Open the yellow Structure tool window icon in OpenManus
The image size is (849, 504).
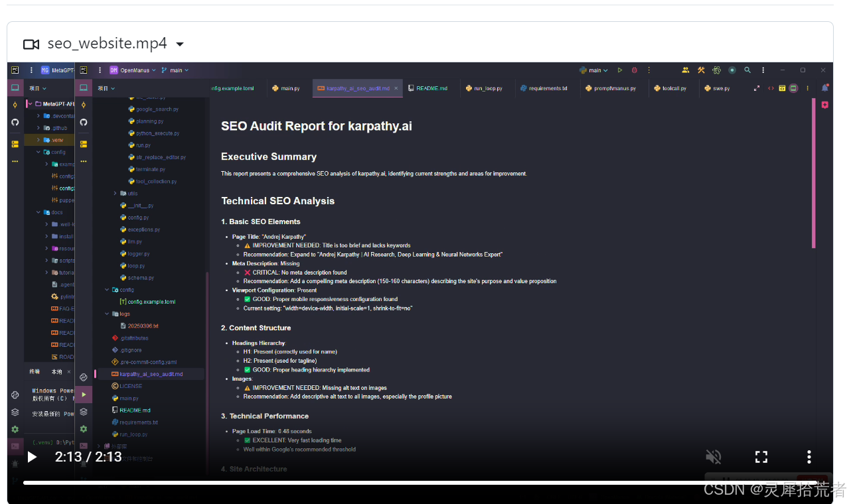84,143
